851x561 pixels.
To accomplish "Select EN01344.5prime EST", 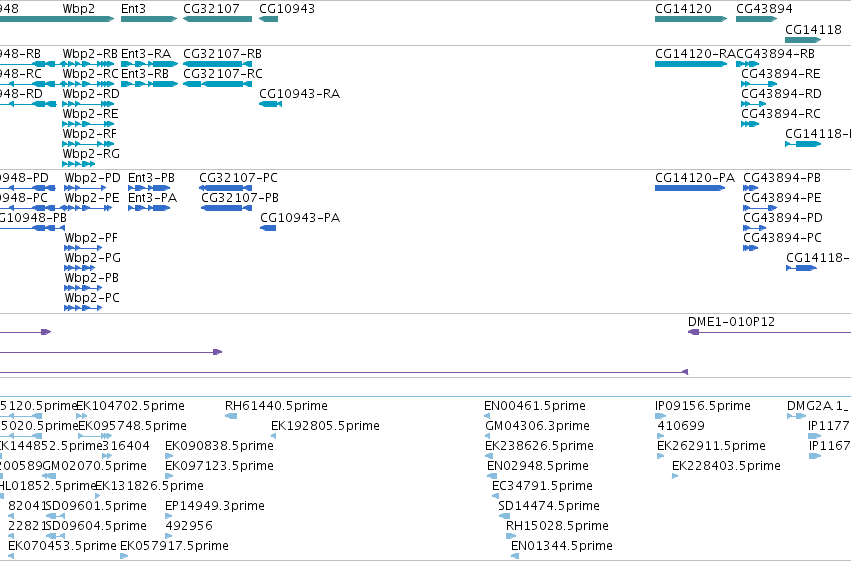I will [x=515, y=556].
